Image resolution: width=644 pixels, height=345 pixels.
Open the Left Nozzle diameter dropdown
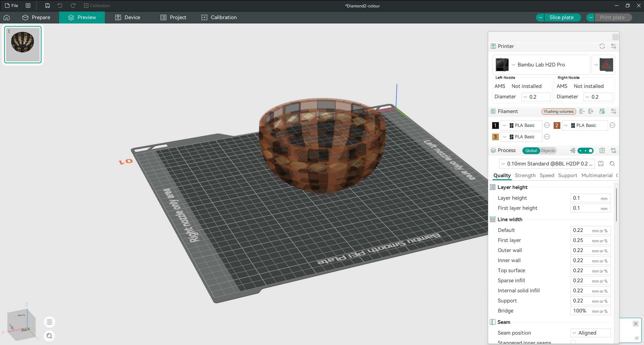[x=536, y=97]
